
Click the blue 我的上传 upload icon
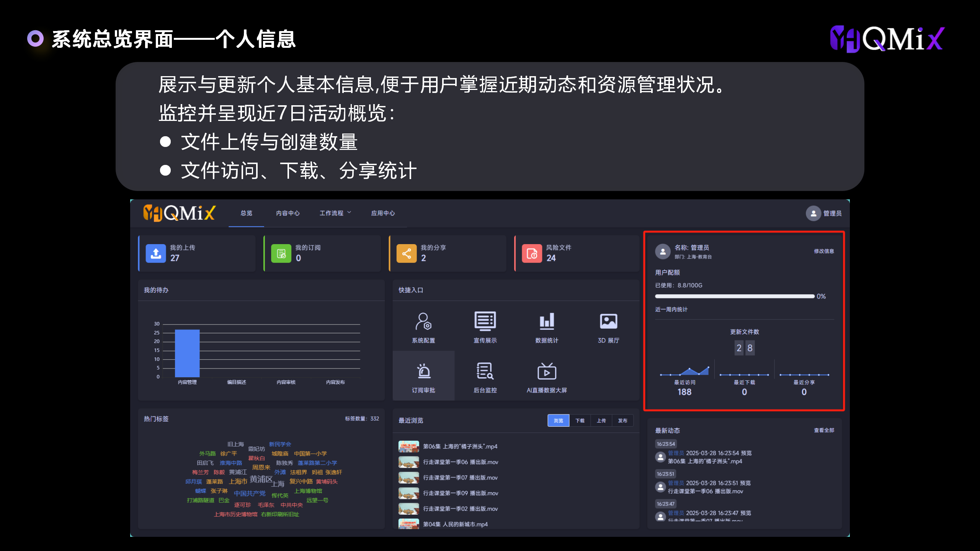point(156,253)
